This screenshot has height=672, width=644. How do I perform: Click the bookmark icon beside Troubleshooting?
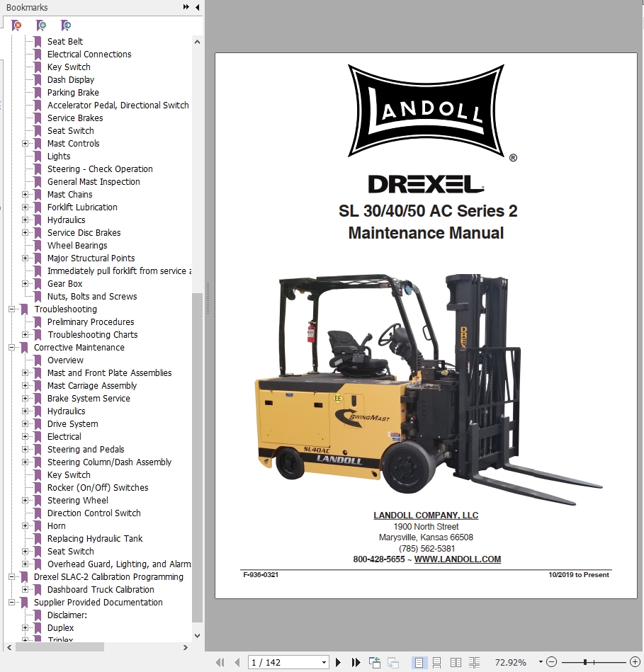pyautogui.click(x=24, y=309)
